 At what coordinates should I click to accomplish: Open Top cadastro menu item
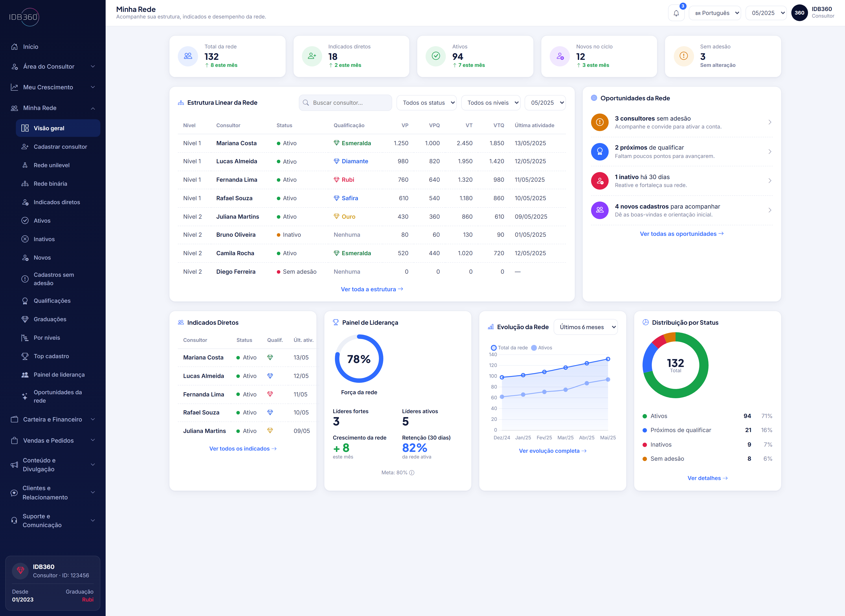tap(58, 356)
